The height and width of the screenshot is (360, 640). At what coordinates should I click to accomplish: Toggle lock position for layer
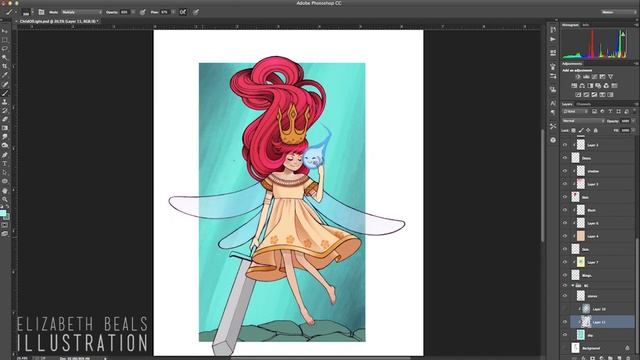(x=588, y=130)
